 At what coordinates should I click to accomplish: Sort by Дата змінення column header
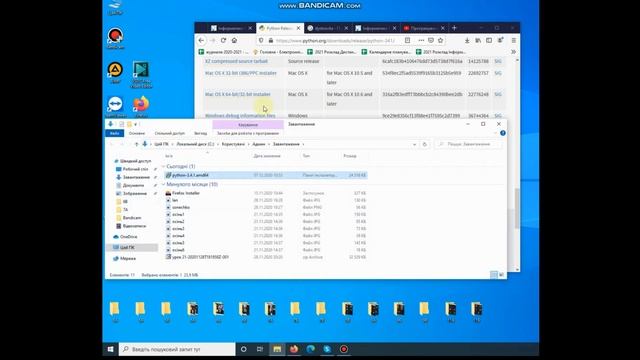[x=267, y=156]
